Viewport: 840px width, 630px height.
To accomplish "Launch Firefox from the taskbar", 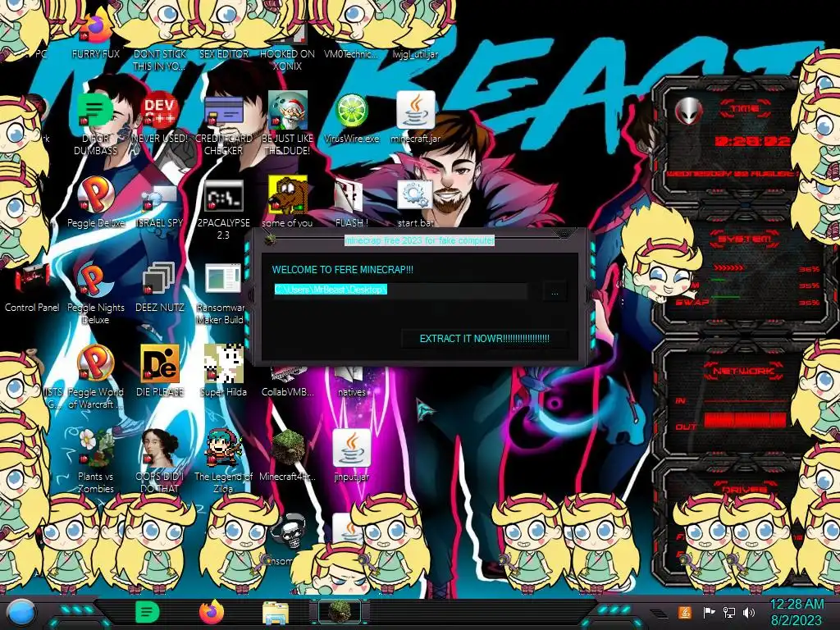I will [x=211, y=612].
